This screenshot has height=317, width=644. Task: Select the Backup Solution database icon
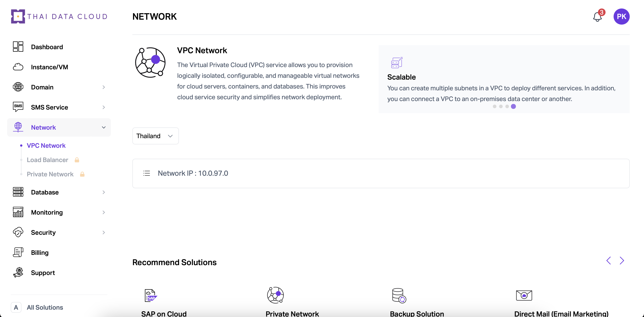[399, 296]
